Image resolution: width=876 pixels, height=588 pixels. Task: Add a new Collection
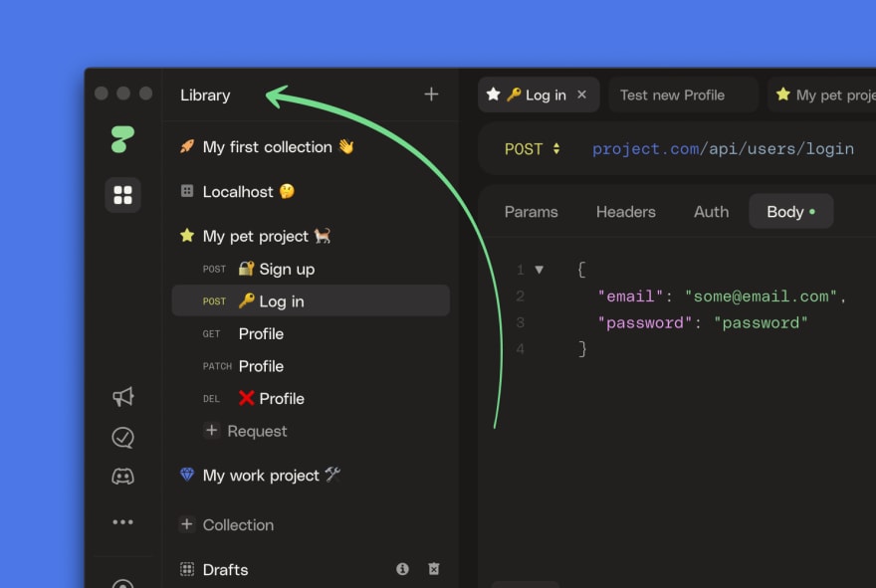point(227,525)
